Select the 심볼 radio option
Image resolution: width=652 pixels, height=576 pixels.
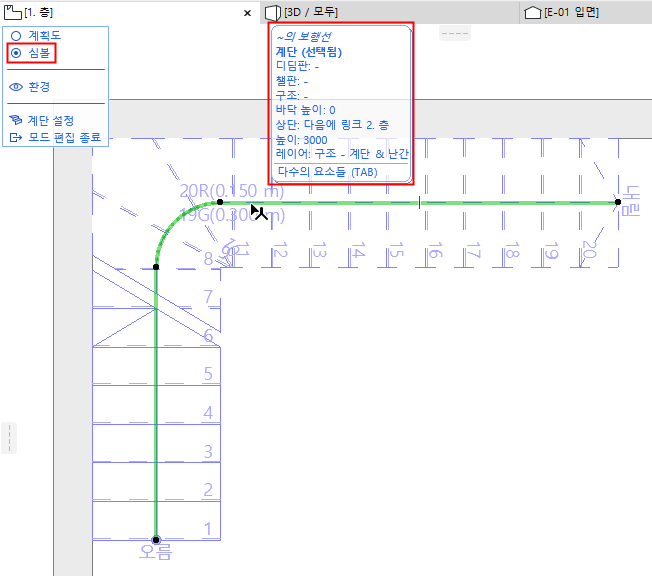click(x=31, y=53)
